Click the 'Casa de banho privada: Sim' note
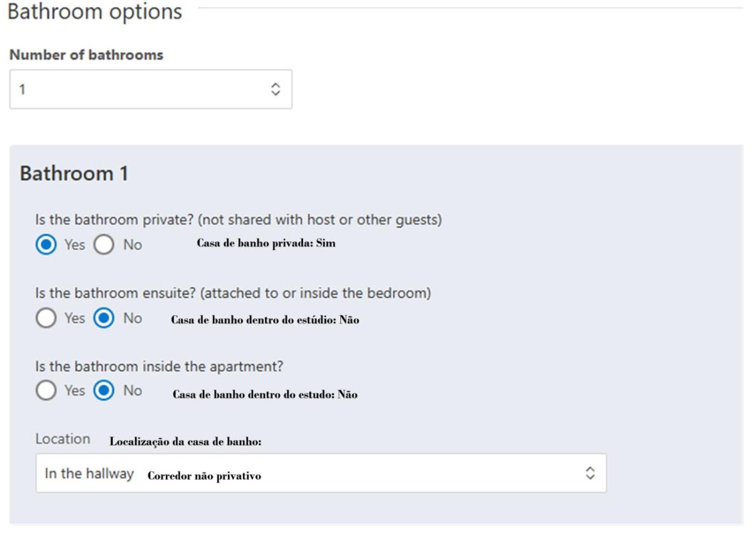This screenshot has height=537, width=756. pyautogui.click(x=266, y=243)
